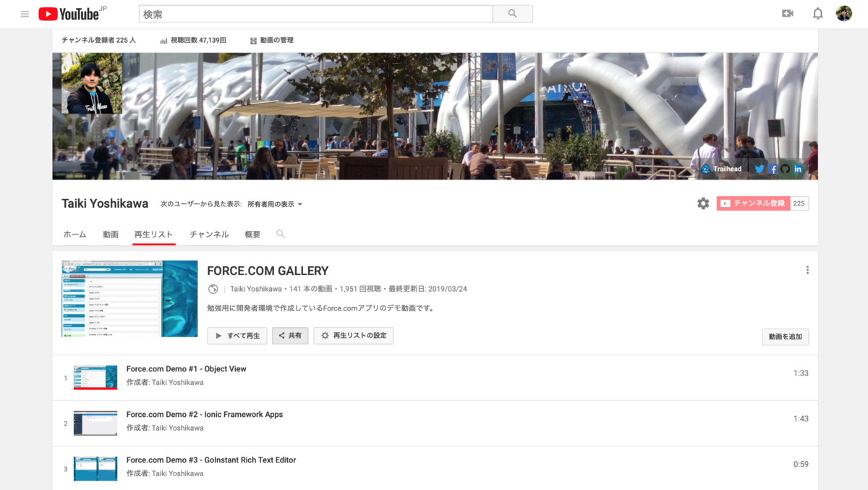Click the account avatar in the top bar

[x=844, y=13]
